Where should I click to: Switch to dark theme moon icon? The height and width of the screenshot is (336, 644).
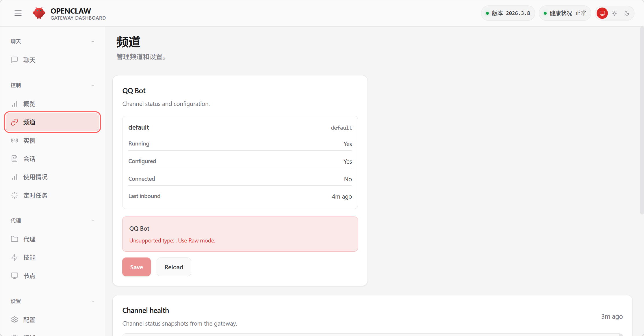[627, 13]
